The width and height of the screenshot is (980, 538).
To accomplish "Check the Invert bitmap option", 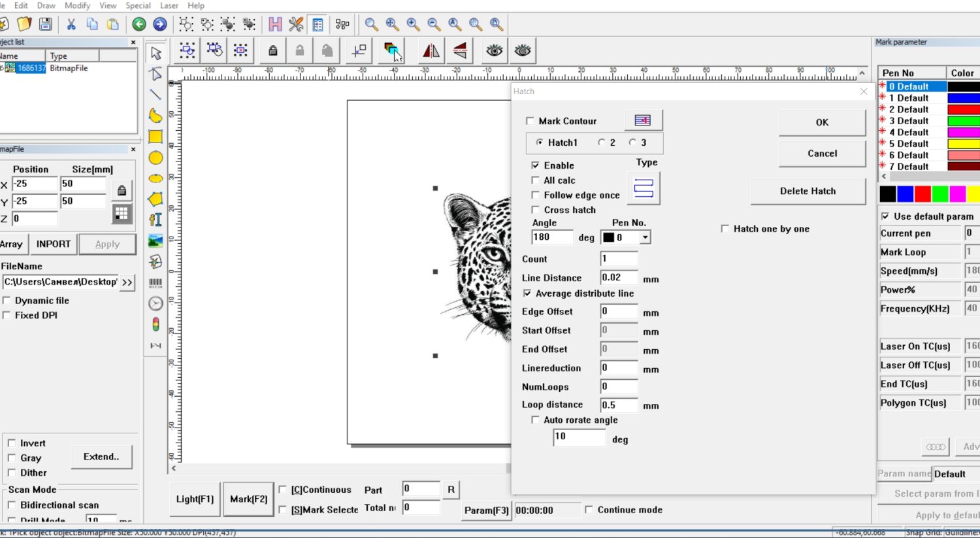I will (12, 443).
